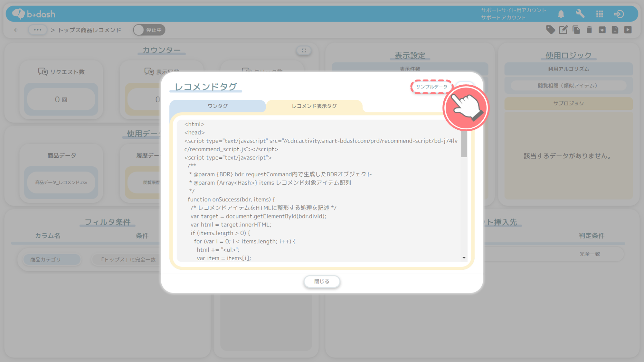Screen dimensions: 644x362
Task: Go back with the left arrow
Action: pos(16,30)
